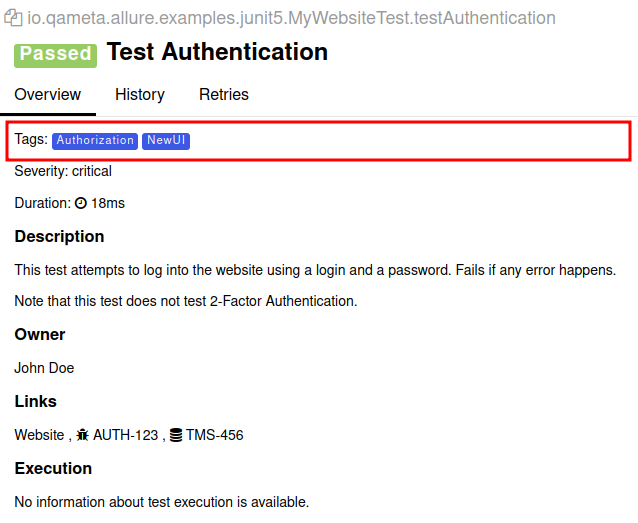Click the Execution section heading
The width and height of the screenshot is (638, 523).
click(x=53, y=468)
